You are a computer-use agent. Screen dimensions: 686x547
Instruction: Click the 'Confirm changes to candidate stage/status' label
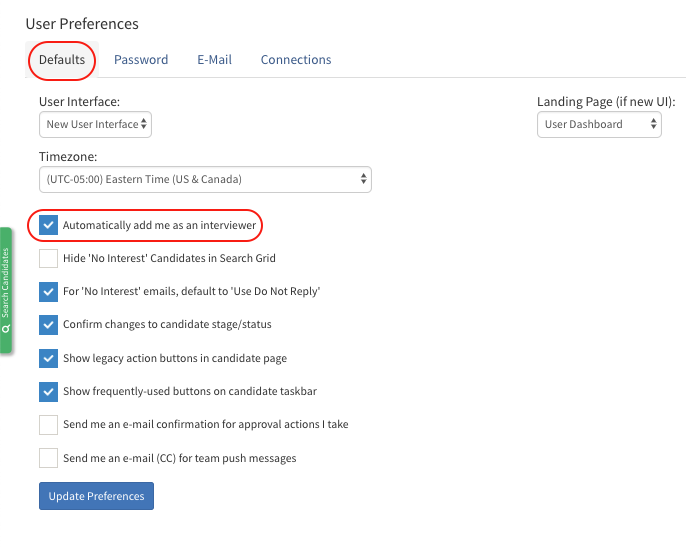pos(167,325)
